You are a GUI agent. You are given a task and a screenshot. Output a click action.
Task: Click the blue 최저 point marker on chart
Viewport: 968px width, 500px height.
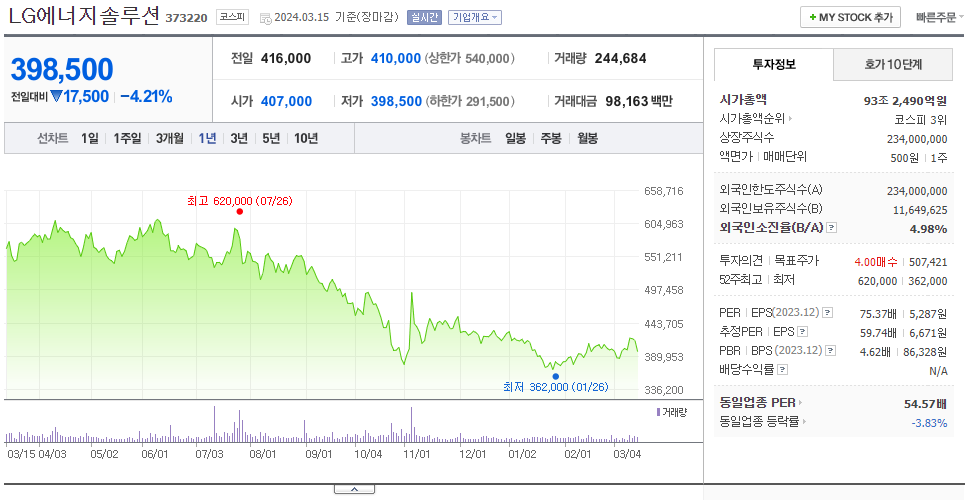pos(555,377)
